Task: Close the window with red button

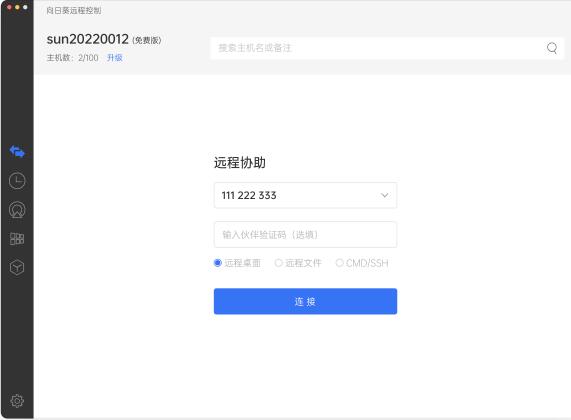Action: 9,7
